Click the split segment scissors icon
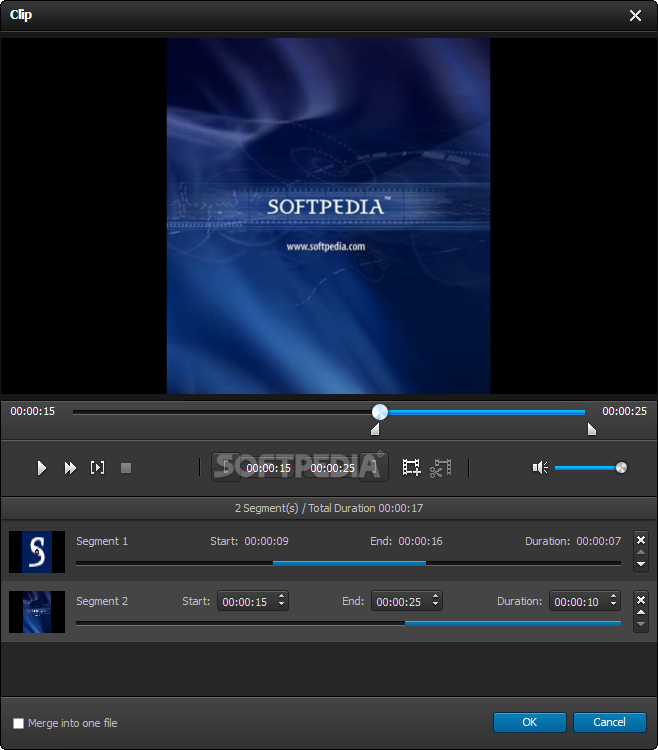Viewport: 658px width, 750px height. (x=440, y=467)
